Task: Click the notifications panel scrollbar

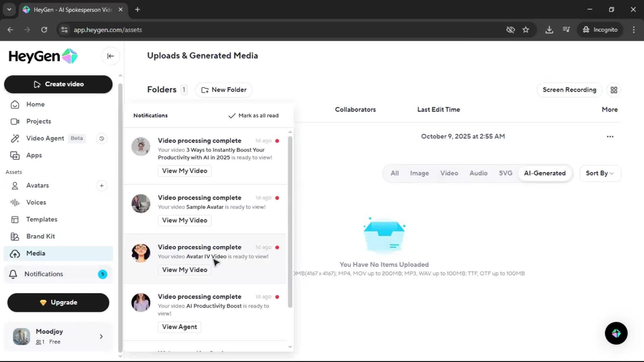Action: click(290, 221)
